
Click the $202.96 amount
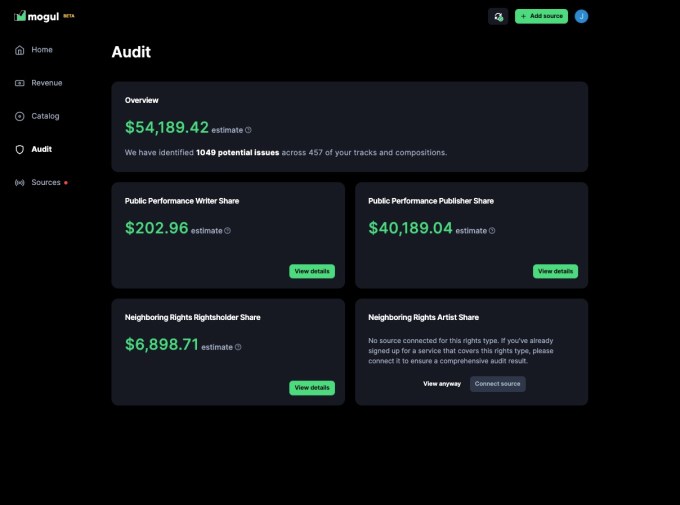pos(157,228)
